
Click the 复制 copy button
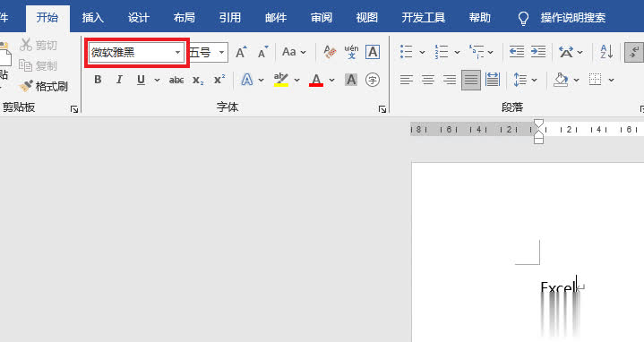tap(38, 65)
